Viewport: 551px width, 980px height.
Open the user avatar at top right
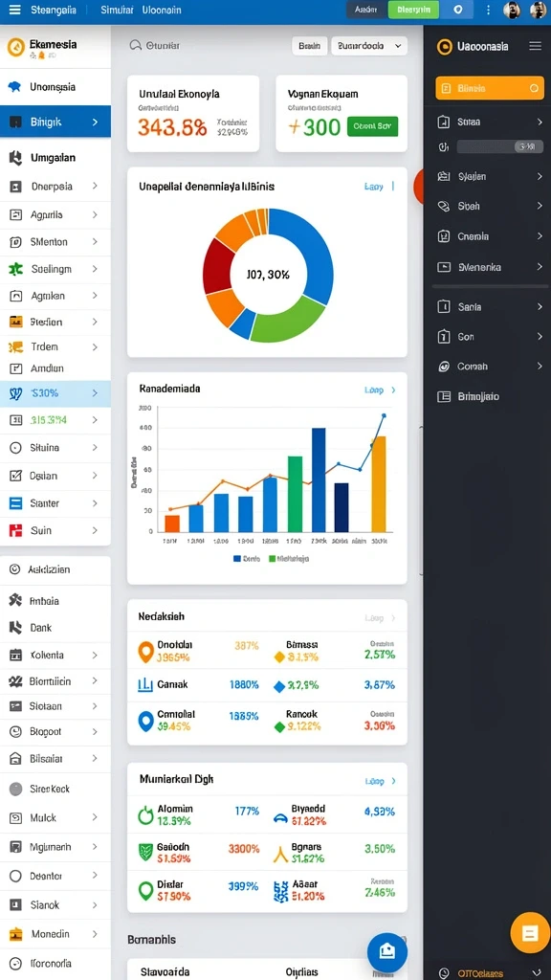point(538,10)
